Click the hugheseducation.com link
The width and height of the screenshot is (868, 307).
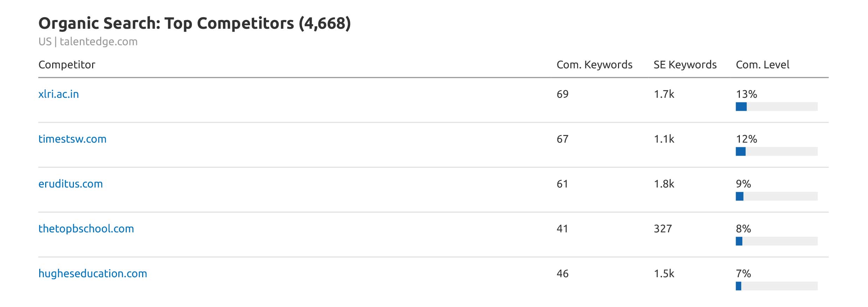[x=92, y=273]
